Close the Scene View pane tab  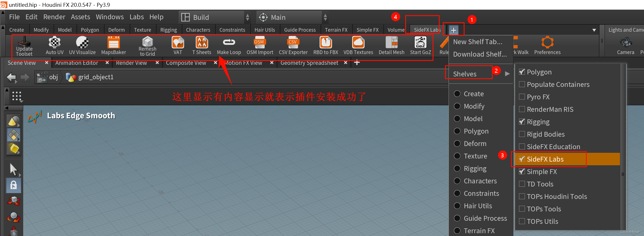point(46,63)
